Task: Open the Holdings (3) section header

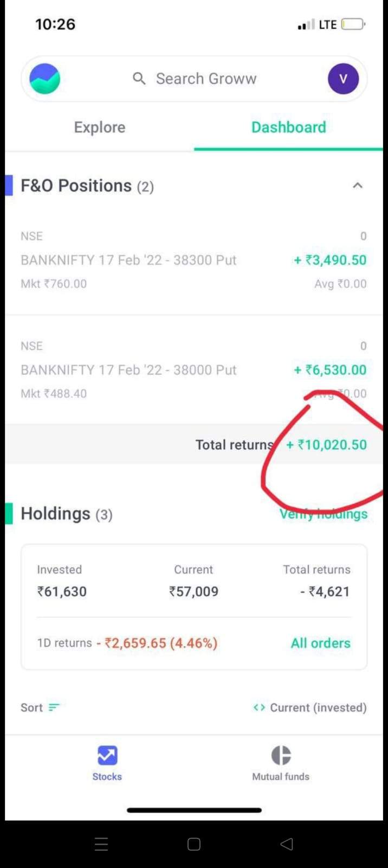Action: [66, 514]
